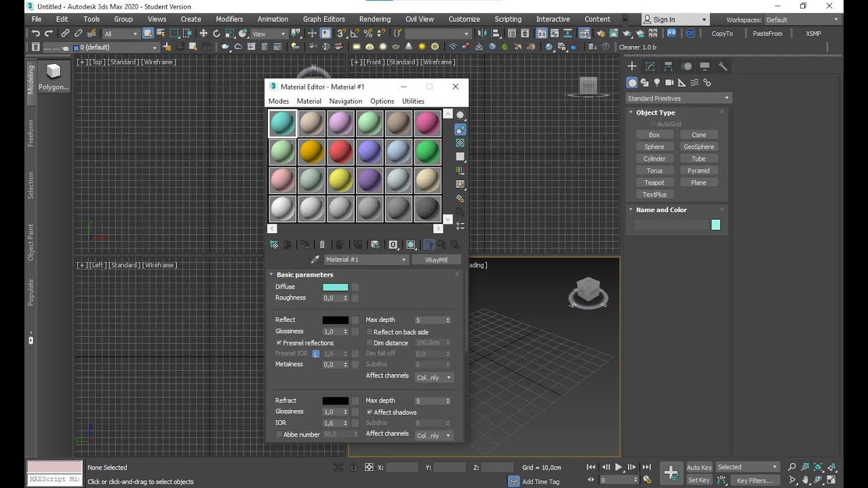Screen dimensions: 868x488
Task: Select the Cameras category icon
Action: tap(669, 83)
